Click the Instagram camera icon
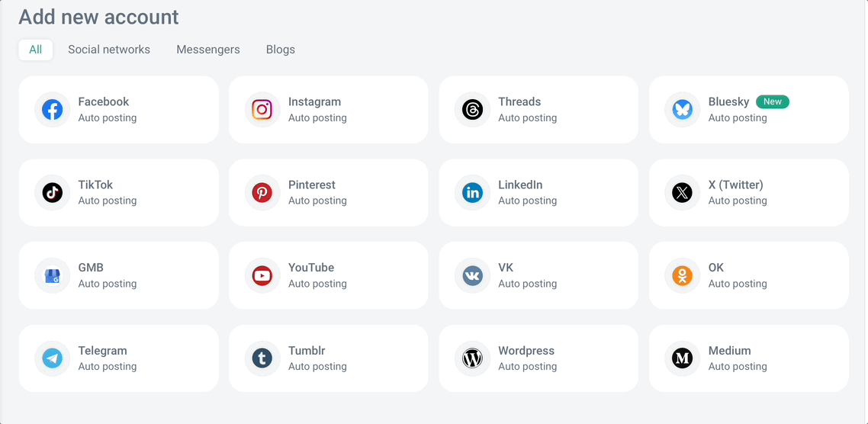This screenshot has height=424, width=868. (x=262, y=110)
